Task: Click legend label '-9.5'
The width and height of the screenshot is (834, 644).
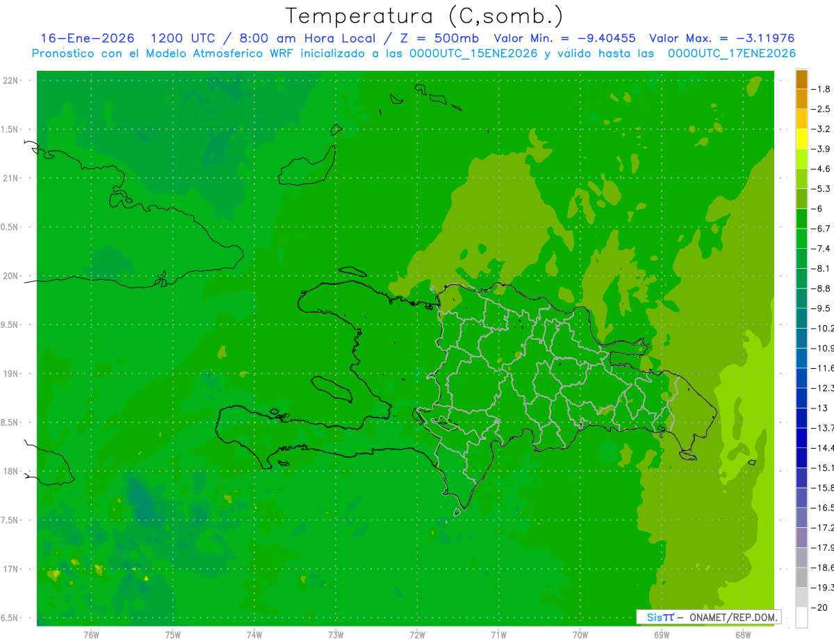Action: [821, 308]
